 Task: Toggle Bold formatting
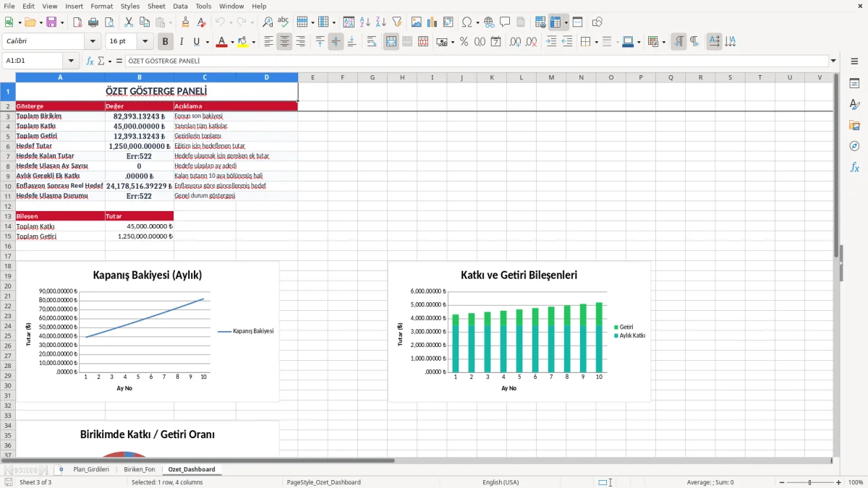166,42
